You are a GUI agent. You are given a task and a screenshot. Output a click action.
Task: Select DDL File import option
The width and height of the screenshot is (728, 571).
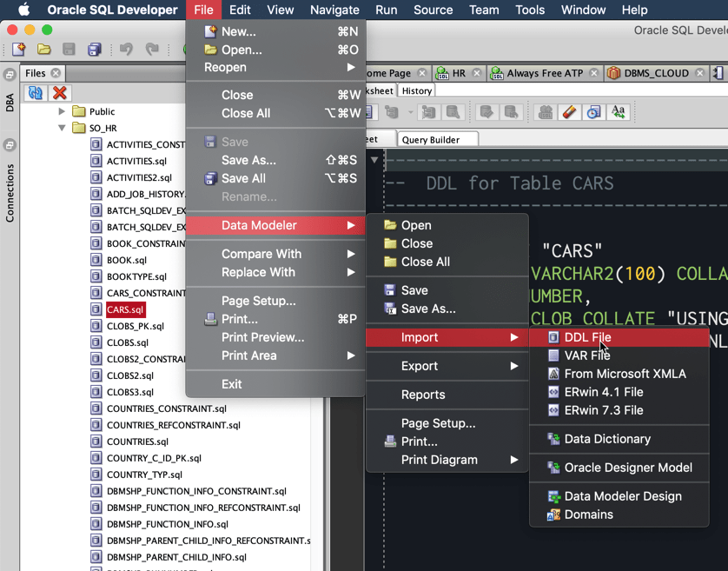click(x=619, y=338)
